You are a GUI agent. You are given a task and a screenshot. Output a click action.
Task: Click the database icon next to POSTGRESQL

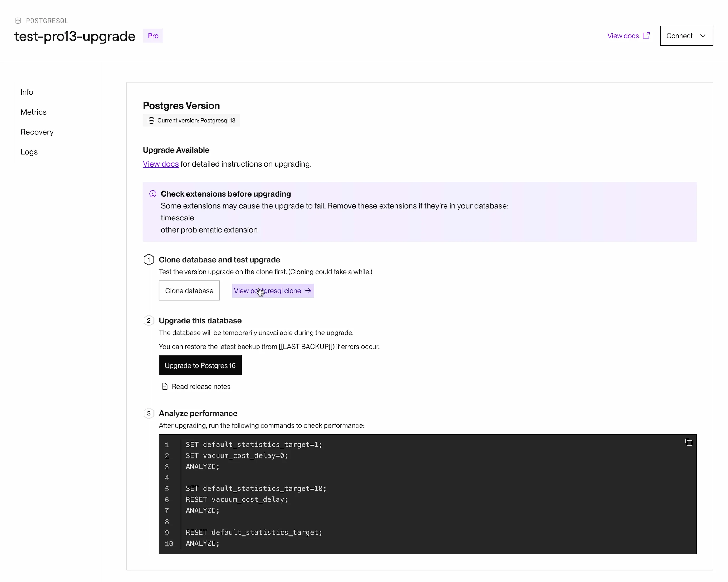pos(18,21)
